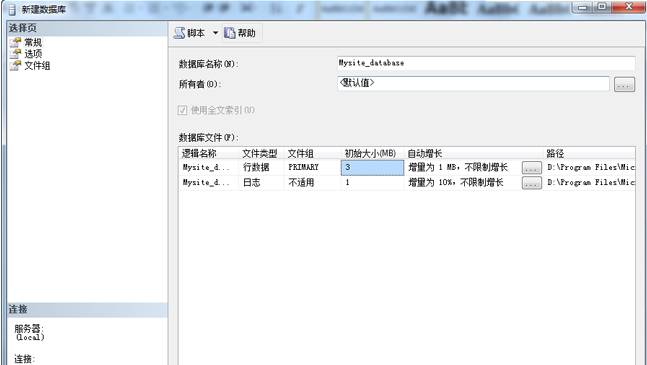The image size is (647, 365).
Task: Click the 脚本 script icon in toolbar
Action: [179, 33]
